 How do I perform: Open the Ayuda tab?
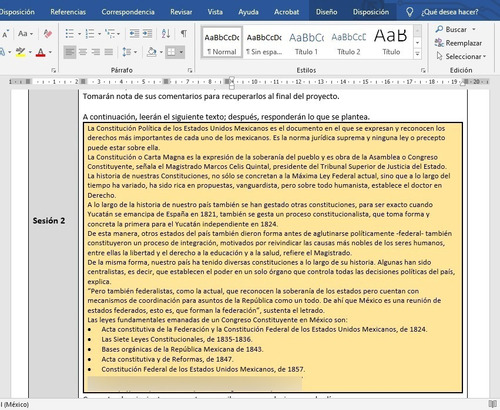click(x=248, y=12)
